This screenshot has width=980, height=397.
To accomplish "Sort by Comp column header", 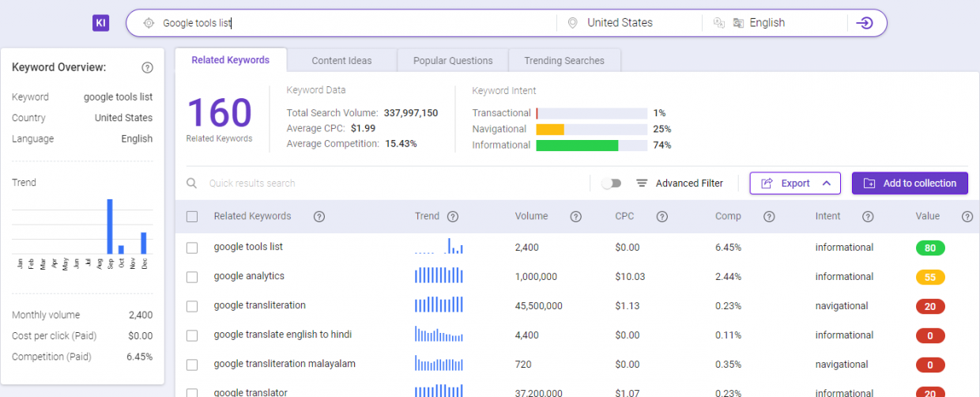I will pyautogui.click(x=729, y=217).
